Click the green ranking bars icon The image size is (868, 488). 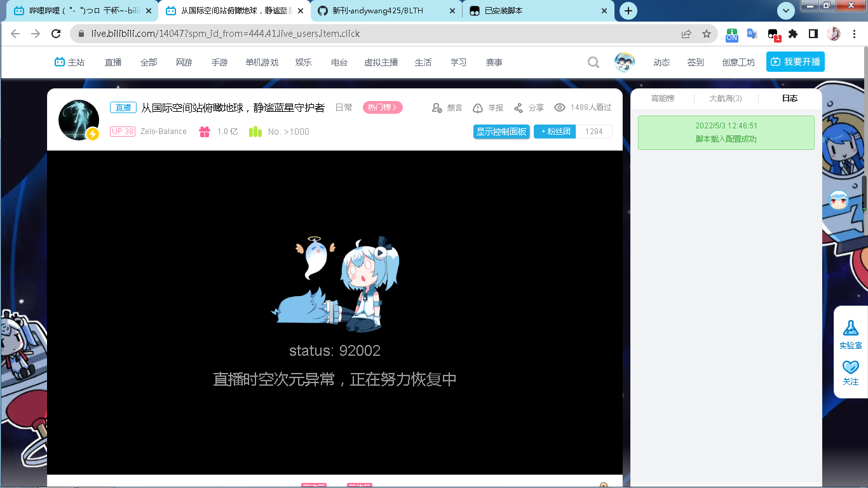pos(255,132)
